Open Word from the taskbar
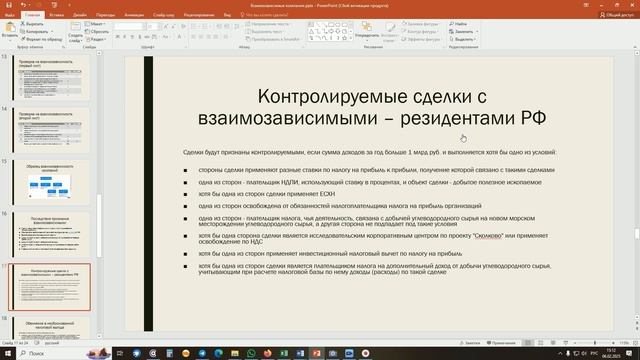Viewport: 640px width, 360px height. [x=300, y=353]
